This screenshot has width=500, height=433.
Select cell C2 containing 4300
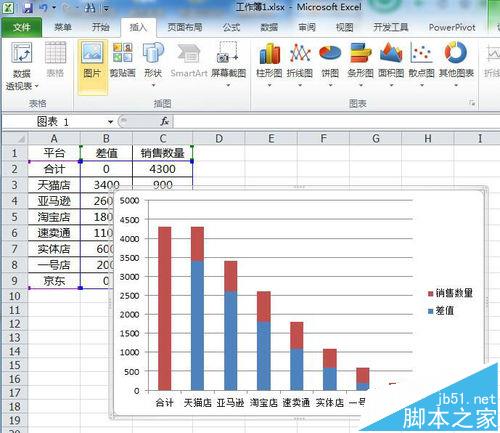162,169
